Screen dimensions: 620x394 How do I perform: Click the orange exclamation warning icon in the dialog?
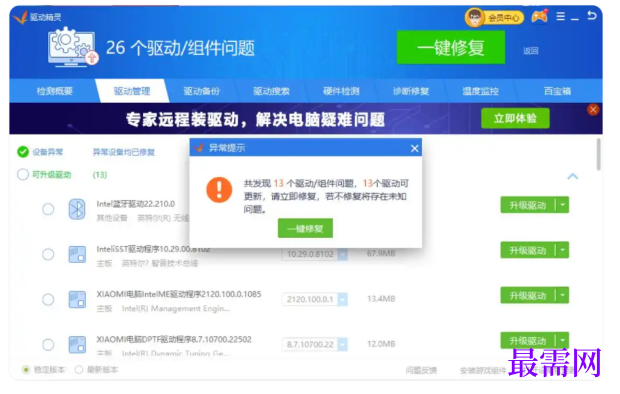tap(219, 190)
